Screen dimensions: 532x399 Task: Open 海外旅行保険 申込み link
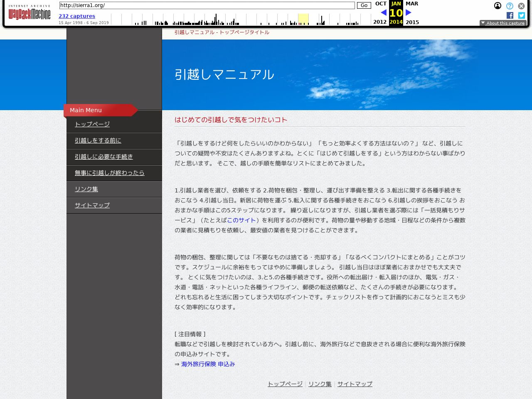(x=208, y=364)
